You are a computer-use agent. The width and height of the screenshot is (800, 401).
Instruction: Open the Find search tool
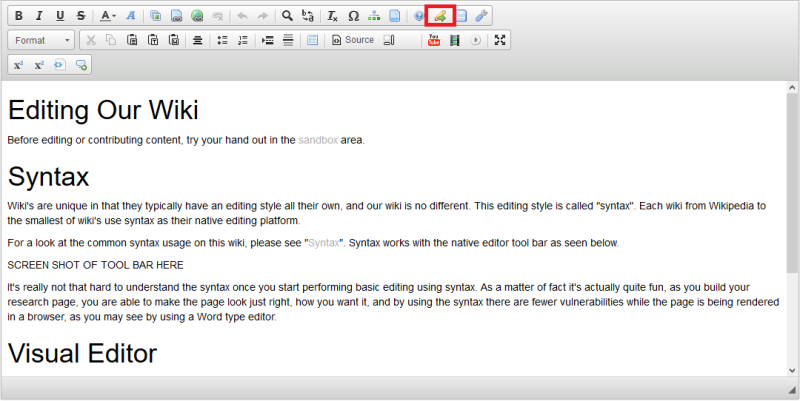tap(287, 16)
